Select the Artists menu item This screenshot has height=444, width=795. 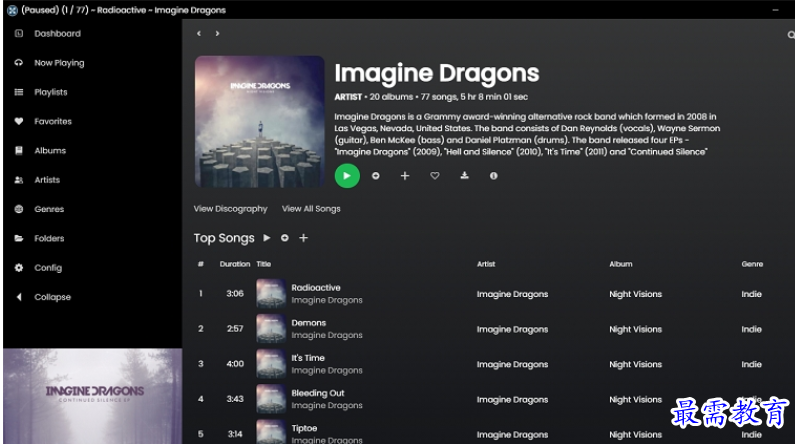click(47, 180)
